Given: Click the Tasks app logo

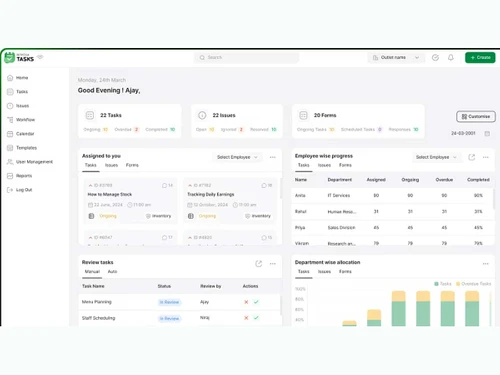Looking at the screenshot, I should point(19,58).
